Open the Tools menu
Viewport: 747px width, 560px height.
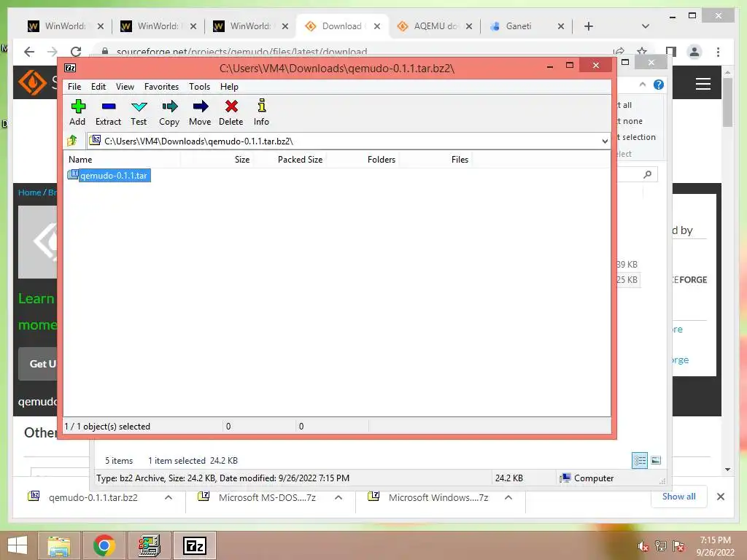[199, 87]
